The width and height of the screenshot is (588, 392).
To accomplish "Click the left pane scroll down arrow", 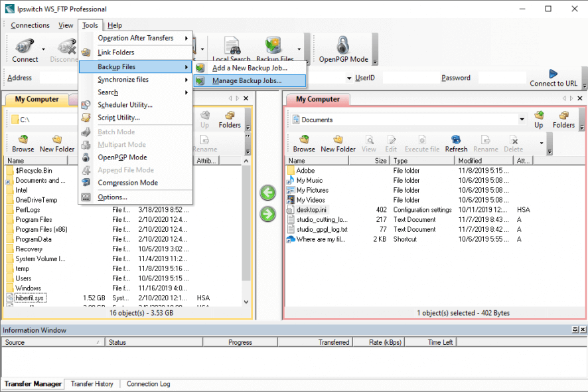I will click(246, 302).
